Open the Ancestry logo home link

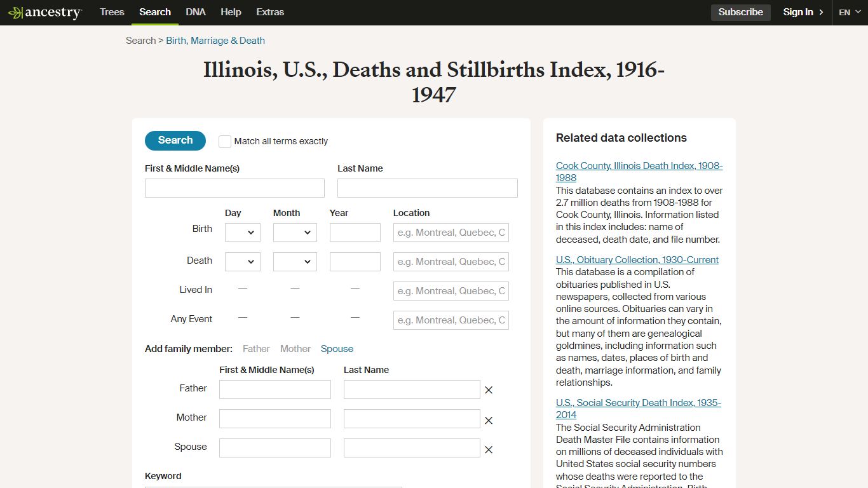(44, 12)
